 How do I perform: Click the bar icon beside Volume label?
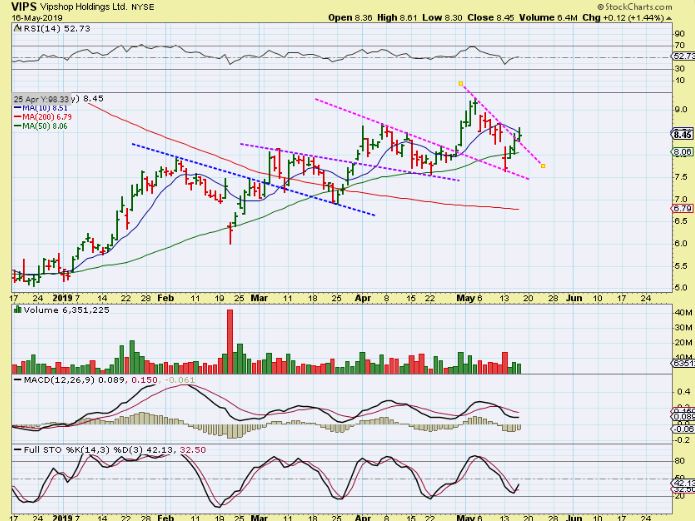tap(18, 309)
